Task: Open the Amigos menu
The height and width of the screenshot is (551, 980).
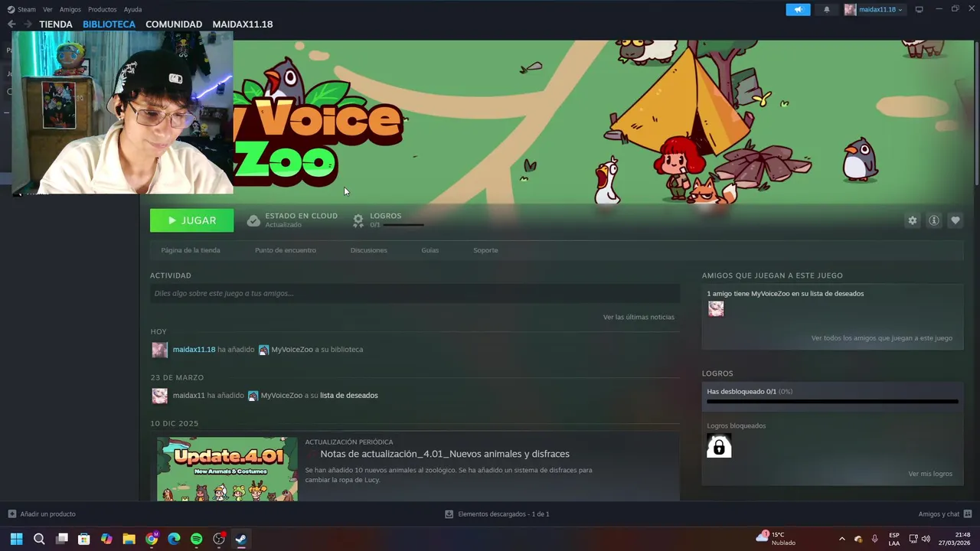Action: [x=70, y=9]
